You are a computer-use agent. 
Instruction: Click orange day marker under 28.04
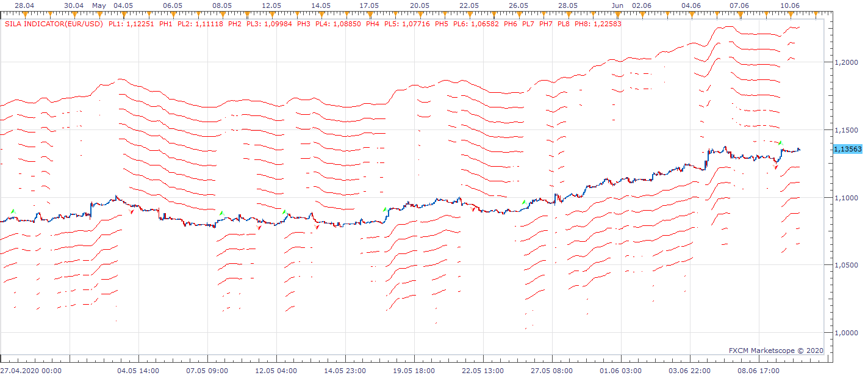[24, 15]
